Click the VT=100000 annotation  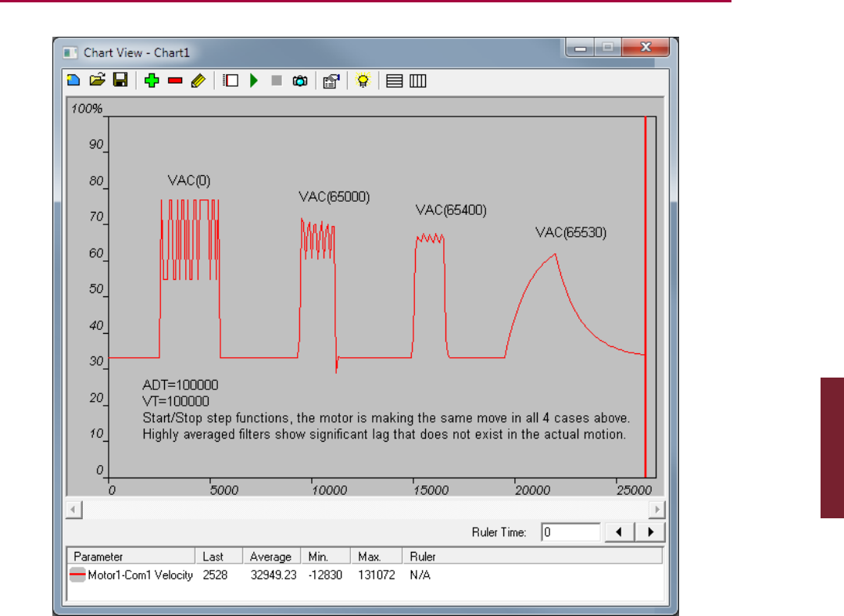[176, 401]
